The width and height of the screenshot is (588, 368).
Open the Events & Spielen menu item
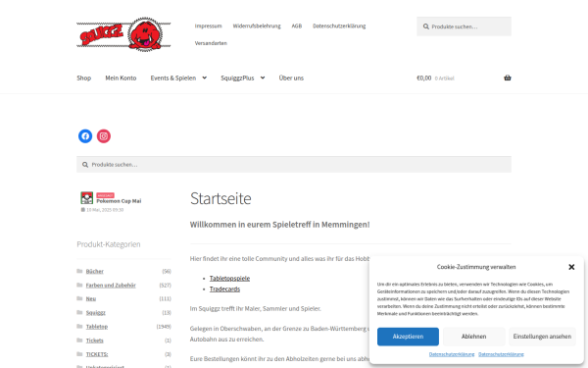coord(173,78)
